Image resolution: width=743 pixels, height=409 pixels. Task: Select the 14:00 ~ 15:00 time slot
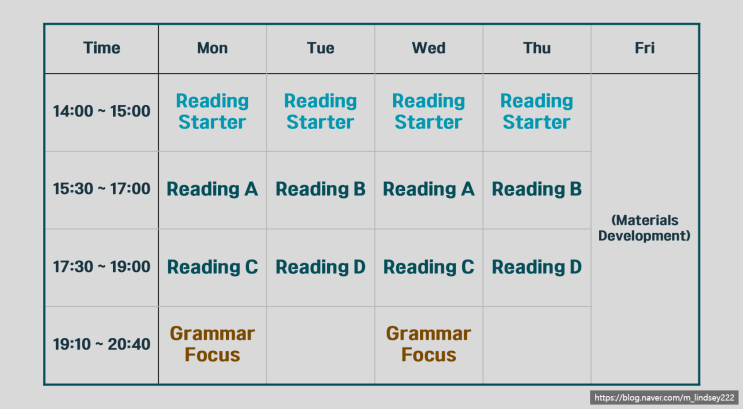pos(101,111)
